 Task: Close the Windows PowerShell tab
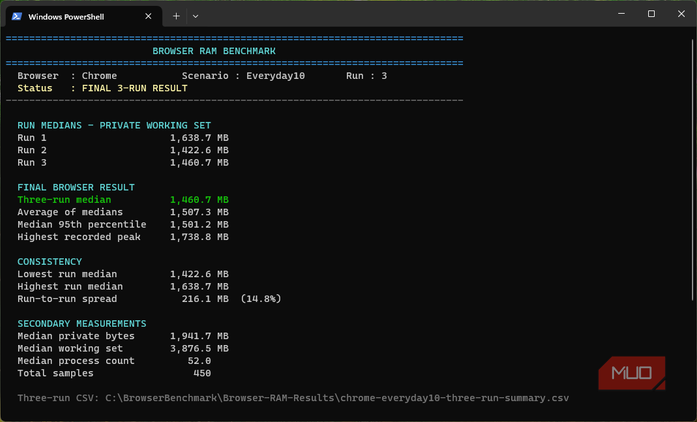point(148,16)
